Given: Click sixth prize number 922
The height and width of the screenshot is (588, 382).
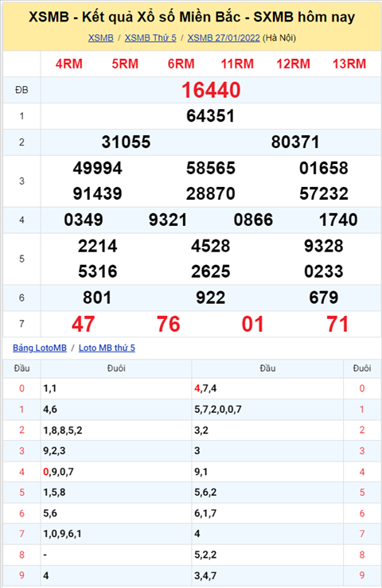Looking at the screenshot, I should (x=211, y=298).
